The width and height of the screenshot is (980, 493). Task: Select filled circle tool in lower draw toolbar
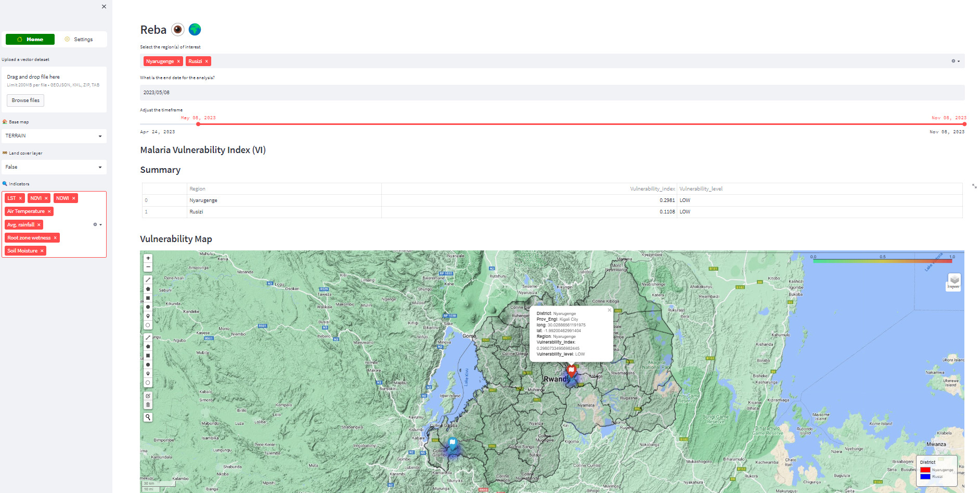148,365
